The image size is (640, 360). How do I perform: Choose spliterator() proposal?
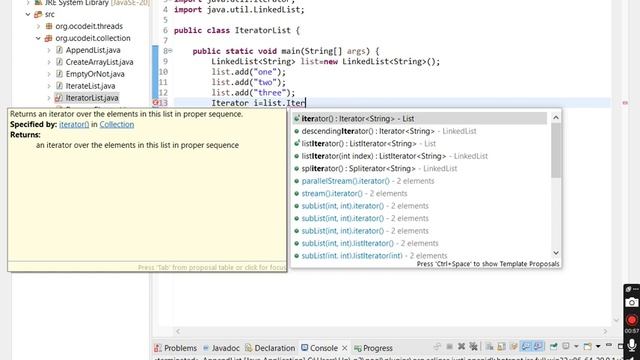pyautogui.click(x=420, y=169)
